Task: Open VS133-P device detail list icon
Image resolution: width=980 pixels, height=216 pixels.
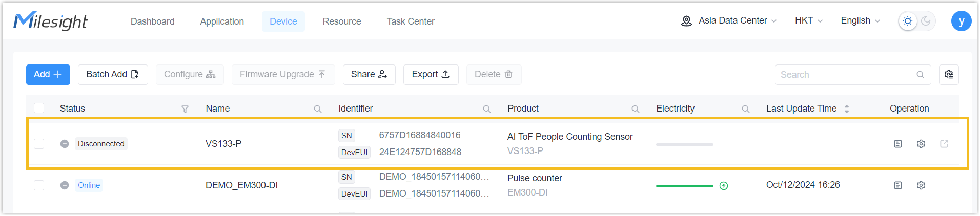Action: (898, 144)
